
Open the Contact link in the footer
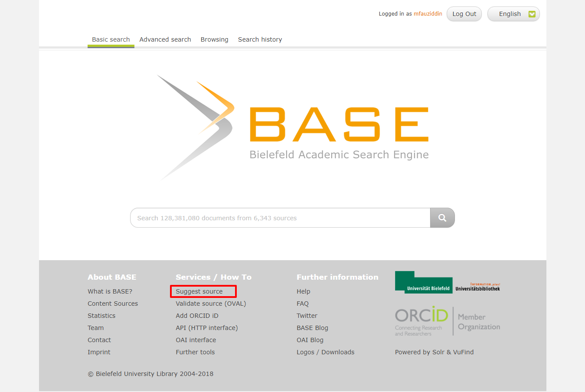99,340
